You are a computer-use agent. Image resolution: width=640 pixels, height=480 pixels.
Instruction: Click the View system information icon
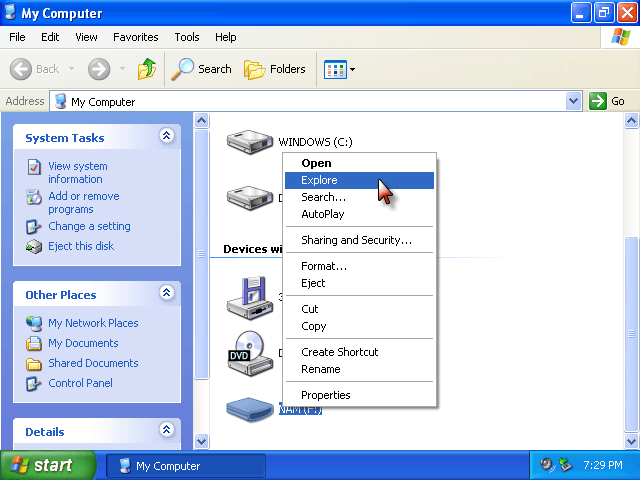point(34,167)
